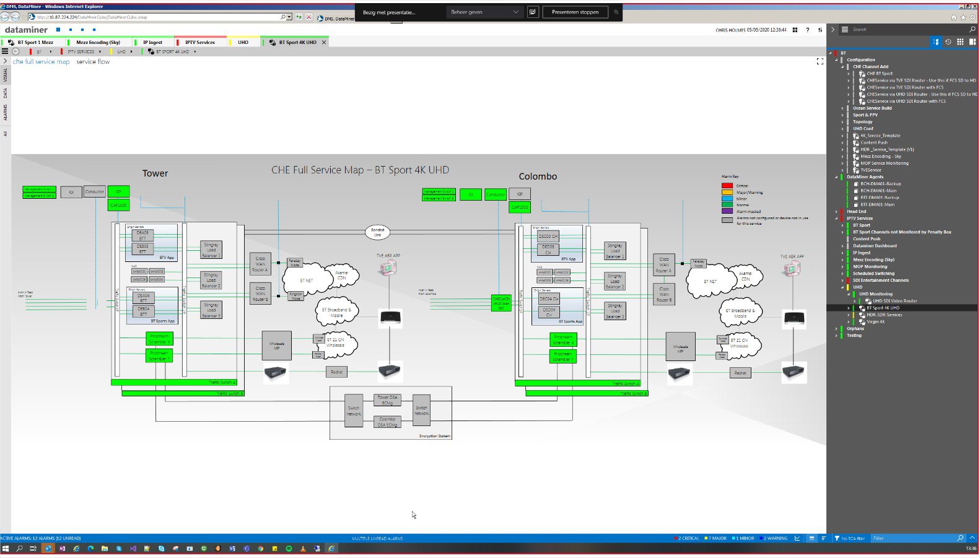Viewport: 980px width, 558px height.
Task: Open the service flow page
Action: tap(93, 62)
